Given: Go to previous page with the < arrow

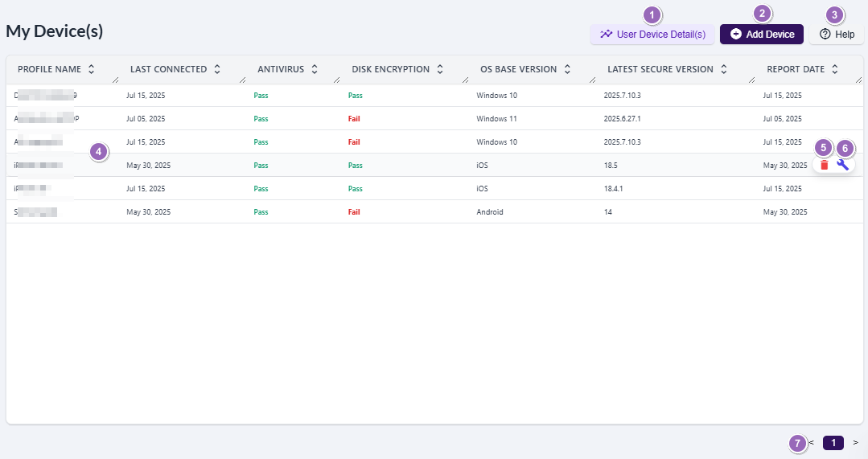Looking at the screenshot, I should tap(812, 442).
